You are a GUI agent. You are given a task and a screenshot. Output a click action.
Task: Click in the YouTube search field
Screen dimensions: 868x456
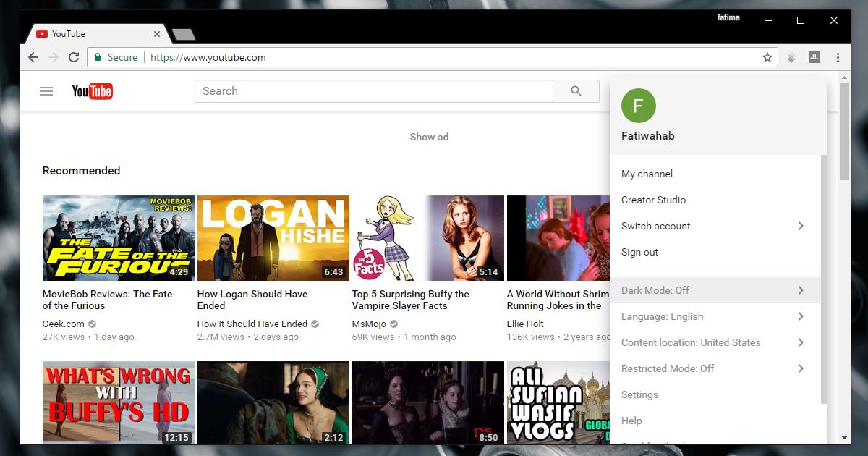374,91
